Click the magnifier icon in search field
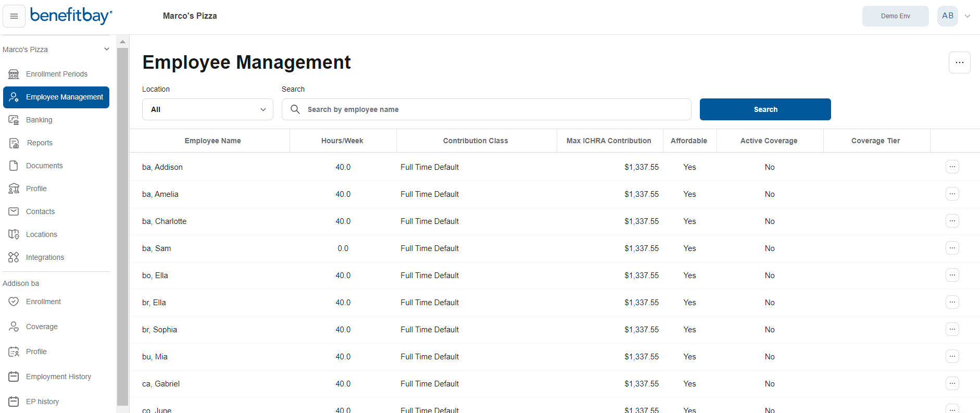This screenshot has width=980, height=413. [x=295, y=109]
